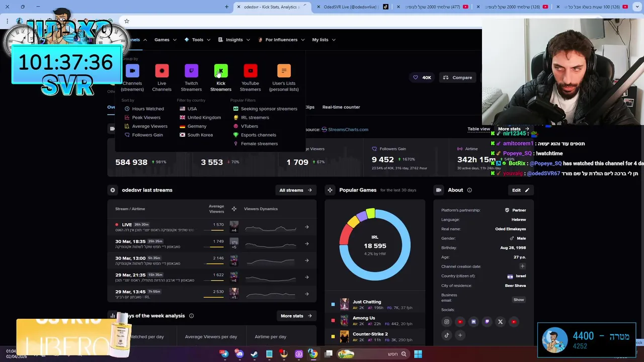Screen dimensions: 644x362
Task: Expand the Insights dropdown menu
Action: tap(234, 40)
